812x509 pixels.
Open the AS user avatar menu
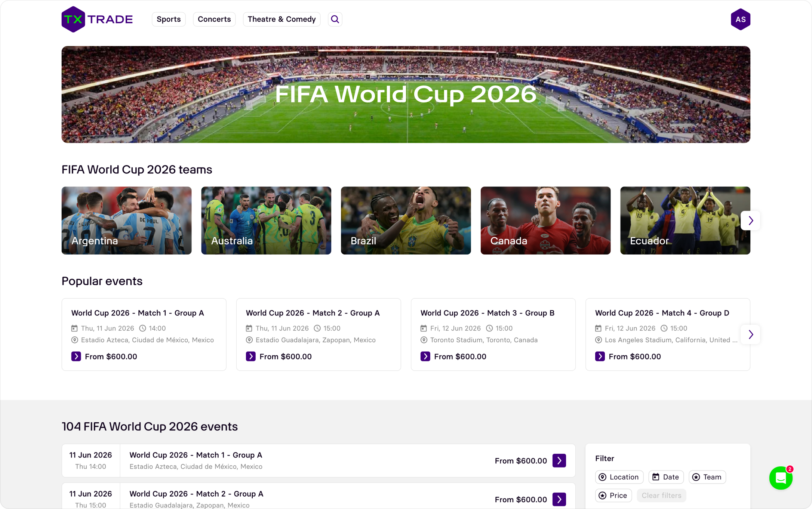740,19
